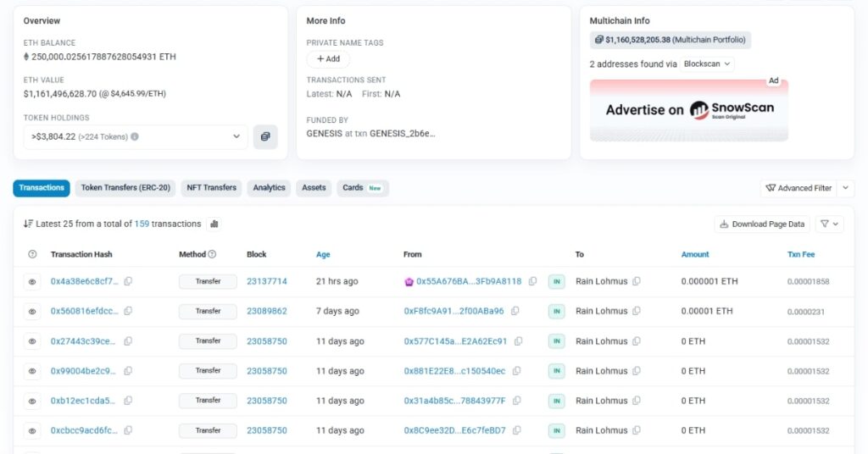The width and height of the screenshot is (868, 454).
Task: Preview transaction 0xcbcc9acd6fc with eye icon
Action: [32, 431]
